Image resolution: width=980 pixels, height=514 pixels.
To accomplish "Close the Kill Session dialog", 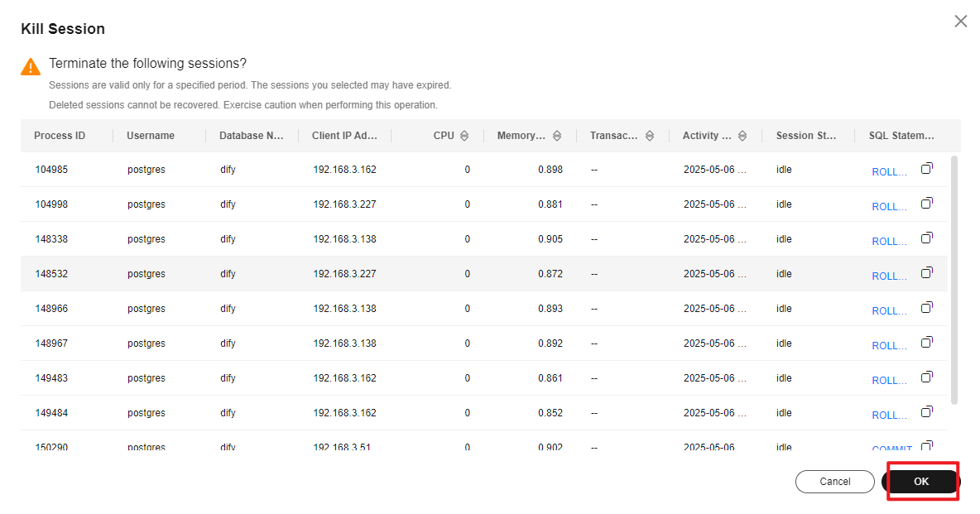I will [961, 22].
